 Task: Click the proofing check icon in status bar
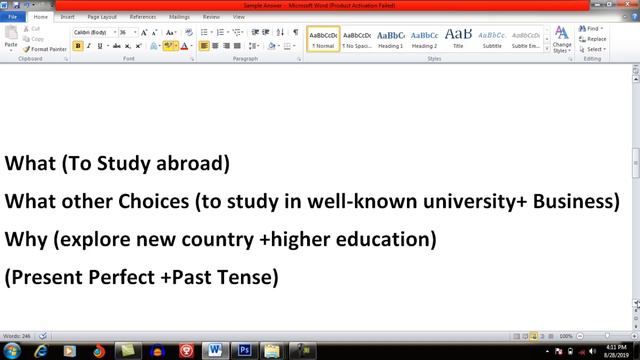click(42, 336)
